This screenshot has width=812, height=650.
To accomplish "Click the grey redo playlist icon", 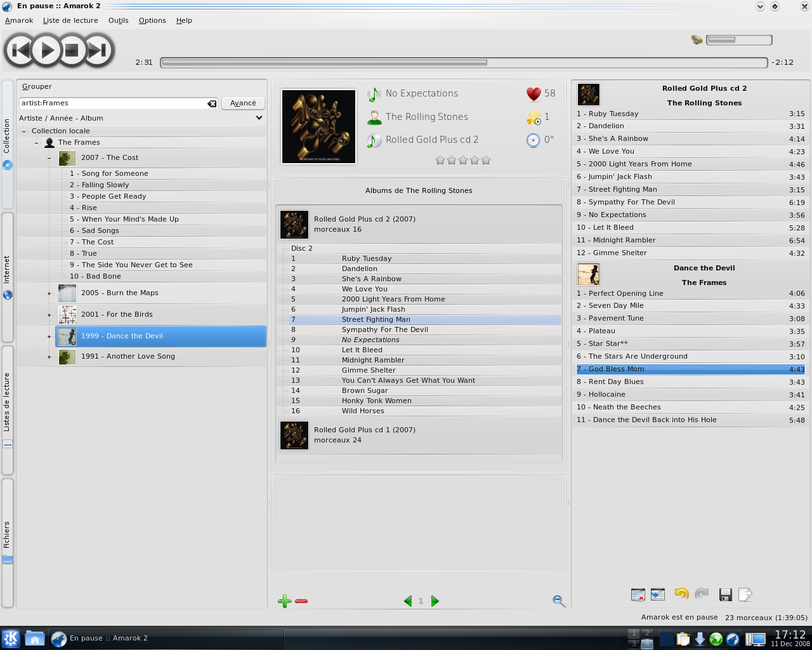I will (x=701, y=594).
